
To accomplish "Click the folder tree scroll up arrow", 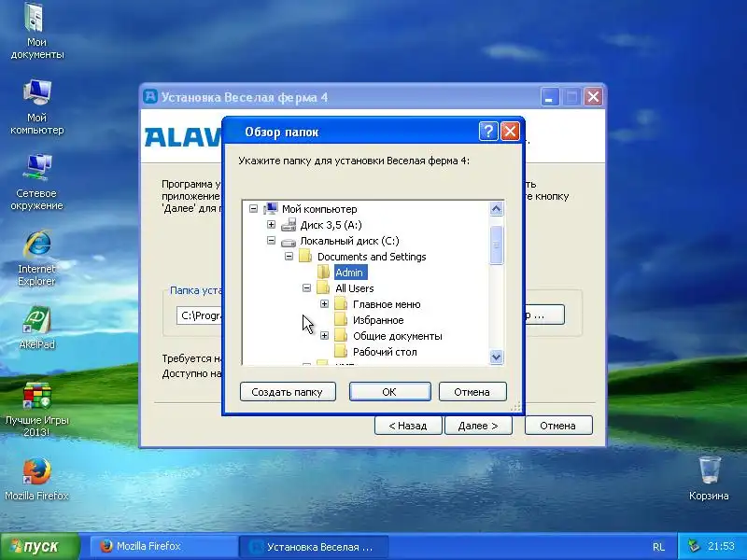I will [x=496, y=208].
